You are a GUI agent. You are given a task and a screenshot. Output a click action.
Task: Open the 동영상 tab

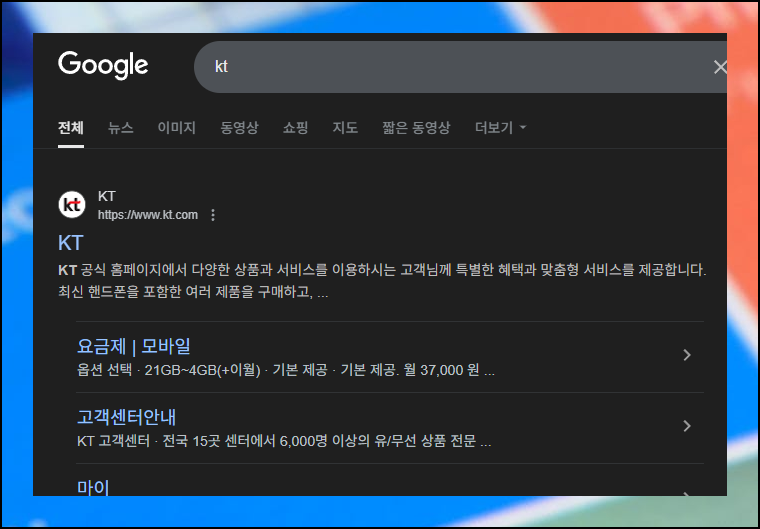[239, 128]
